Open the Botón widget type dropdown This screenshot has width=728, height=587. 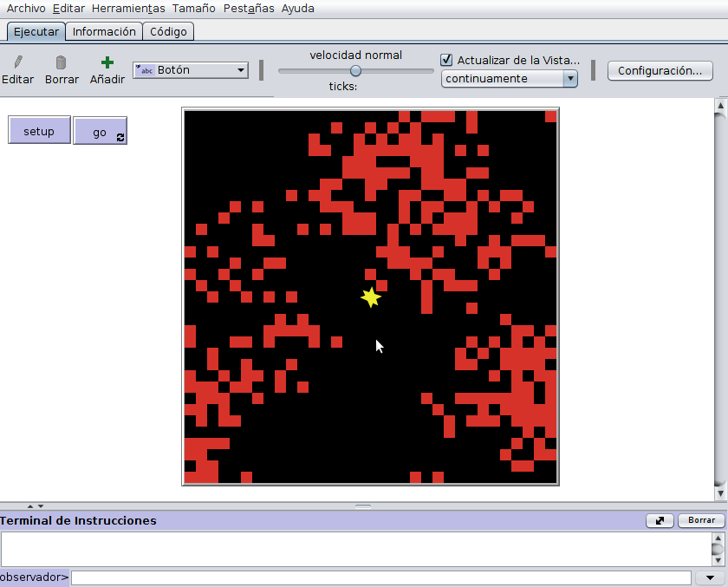click(191, 70)
